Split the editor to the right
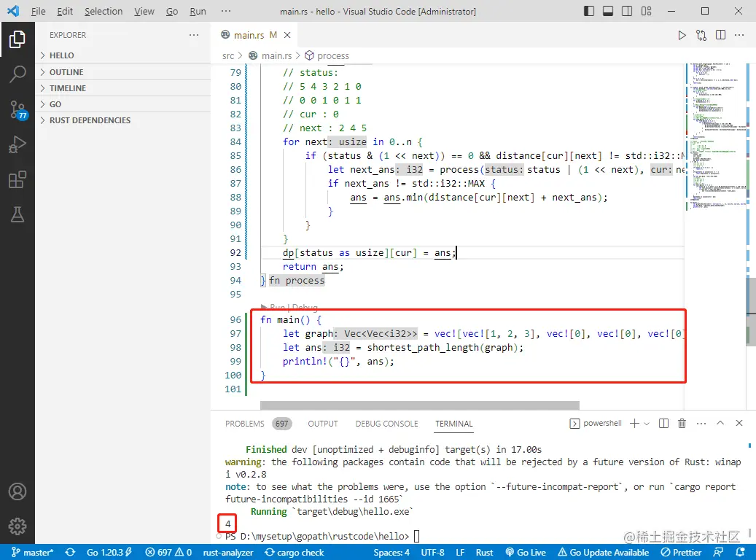756x560 pixels. [x=721, y=35]
